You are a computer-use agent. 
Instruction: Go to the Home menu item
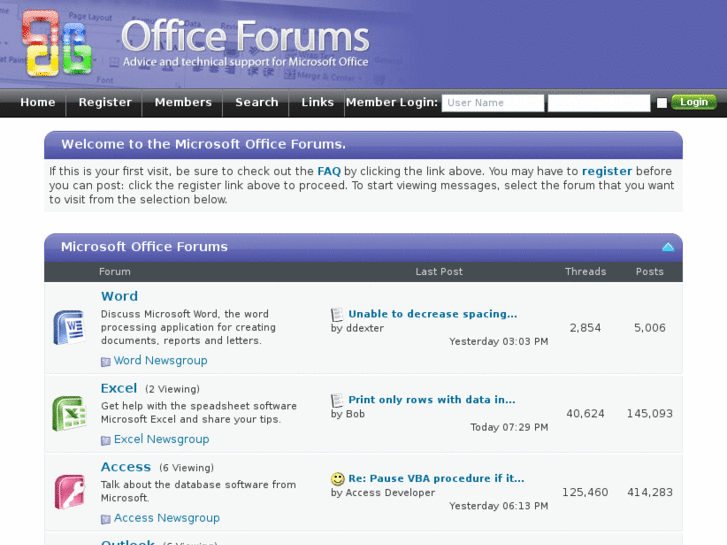coord(38,102)
